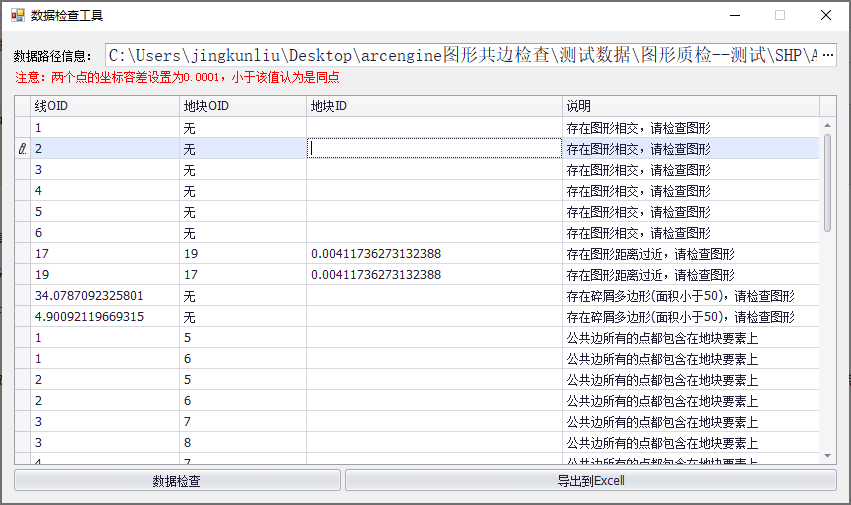Click the table scrollbar up arrow
The height and width of the screenshot is (505, 851).
click(827, 125)
